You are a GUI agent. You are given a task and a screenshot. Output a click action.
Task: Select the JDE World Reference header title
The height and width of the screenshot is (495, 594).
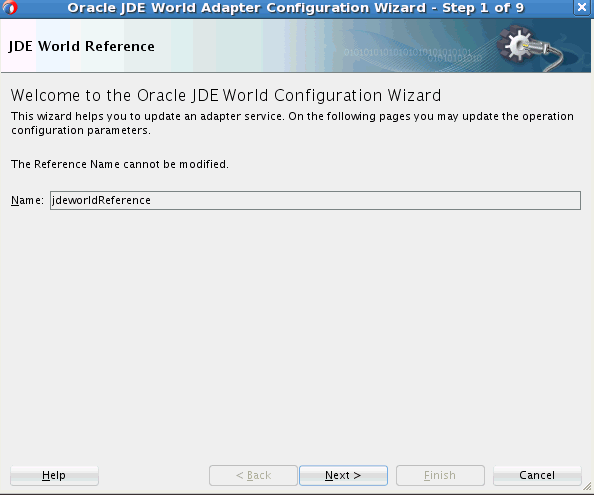click(81, 46)
